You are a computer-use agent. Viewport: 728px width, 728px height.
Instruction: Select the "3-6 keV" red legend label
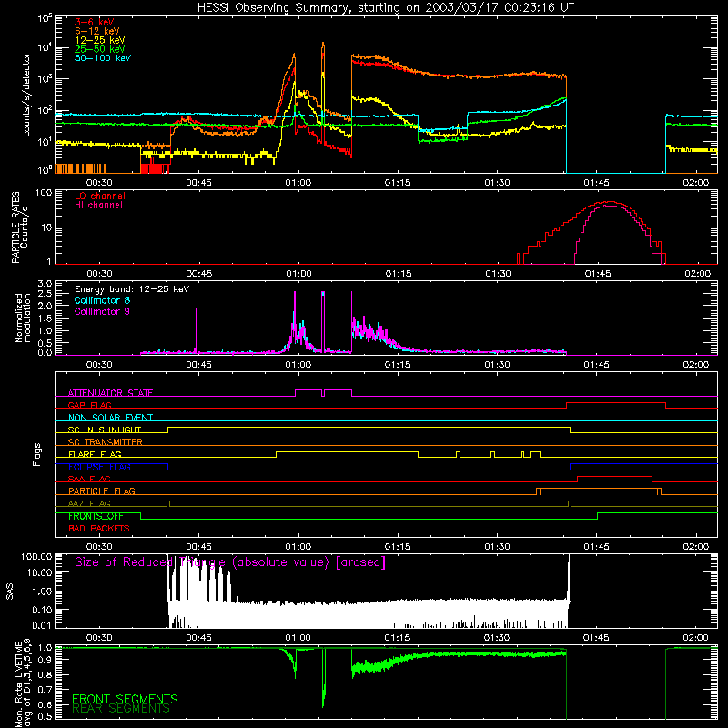pos(94,22)
